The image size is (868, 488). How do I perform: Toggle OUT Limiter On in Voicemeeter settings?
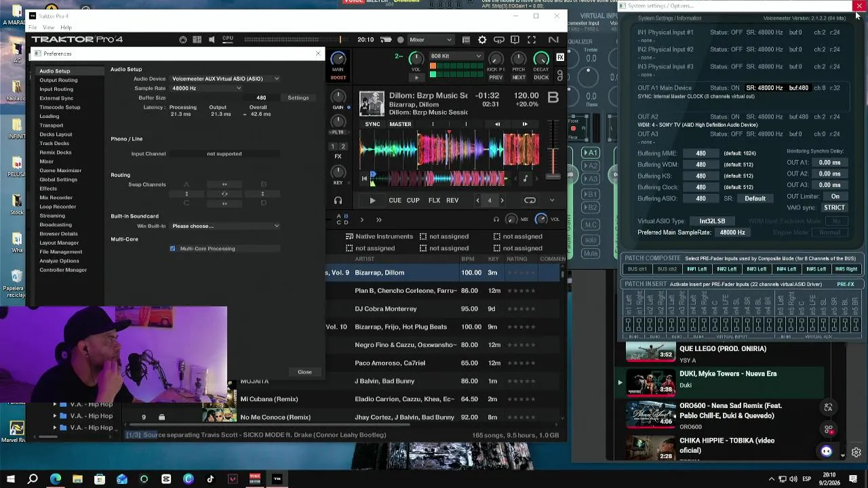835,197
